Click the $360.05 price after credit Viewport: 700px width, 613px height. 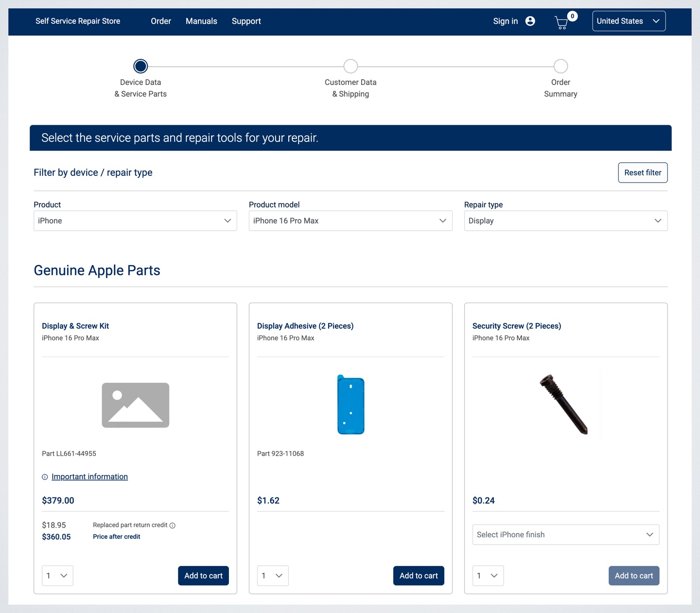[x=56, y=537]
